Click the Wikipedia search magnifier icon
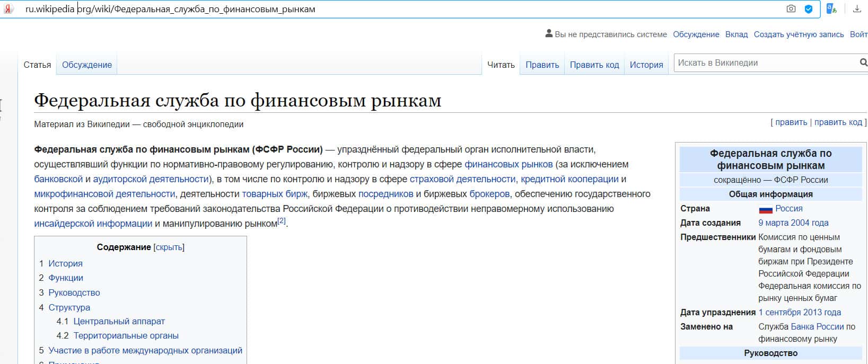Screen dimensions: 868x364 click(863, 63)
